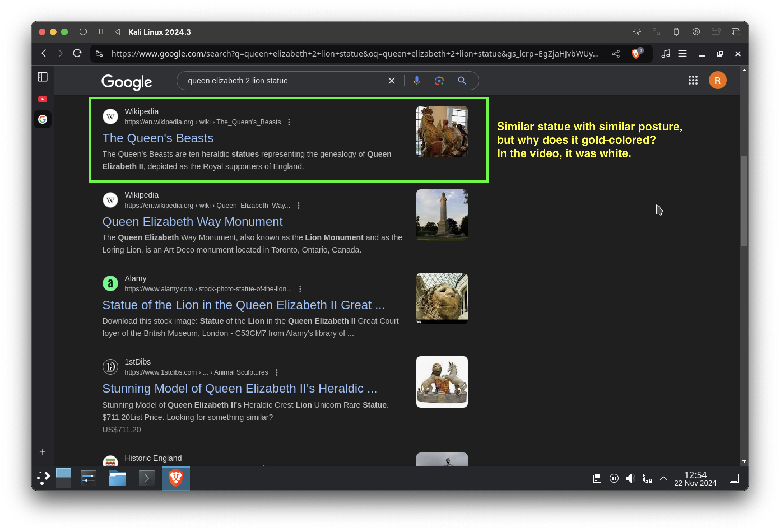Reload the current Google search page
This screenshot has width=780, height=532.
click(x=77, y=53)
